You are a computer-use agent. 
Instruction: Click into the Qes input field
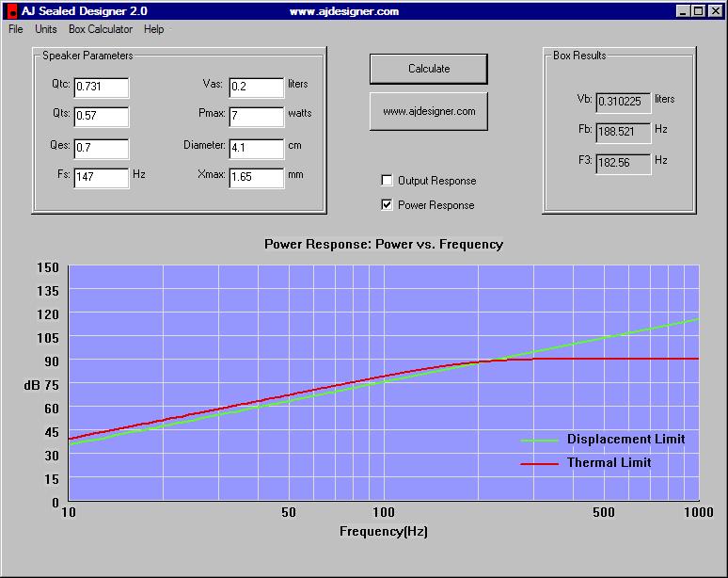tap(102, 148)
